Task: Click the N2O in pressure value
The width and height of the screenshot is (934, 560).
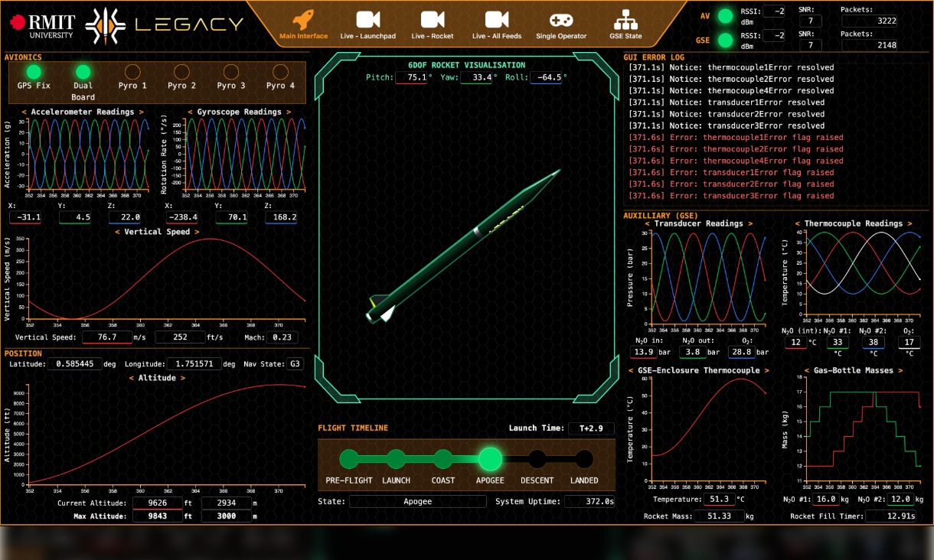Action: click(x=644, y=352)
